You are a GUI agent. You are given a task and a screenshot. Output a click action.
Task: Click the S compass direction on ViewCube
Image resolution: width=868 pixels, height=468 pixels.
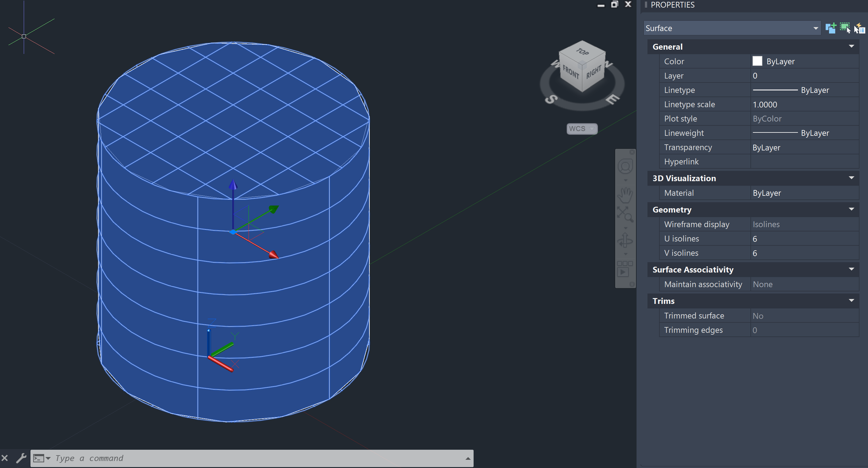pyautogui.click(x=551, y=99)
